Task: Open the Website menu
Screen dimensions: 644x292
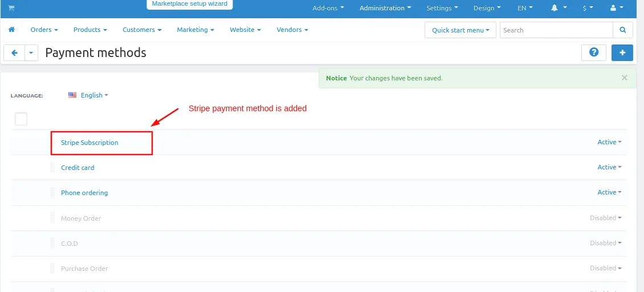Action: pyautogui.click(x=245, y=30)
